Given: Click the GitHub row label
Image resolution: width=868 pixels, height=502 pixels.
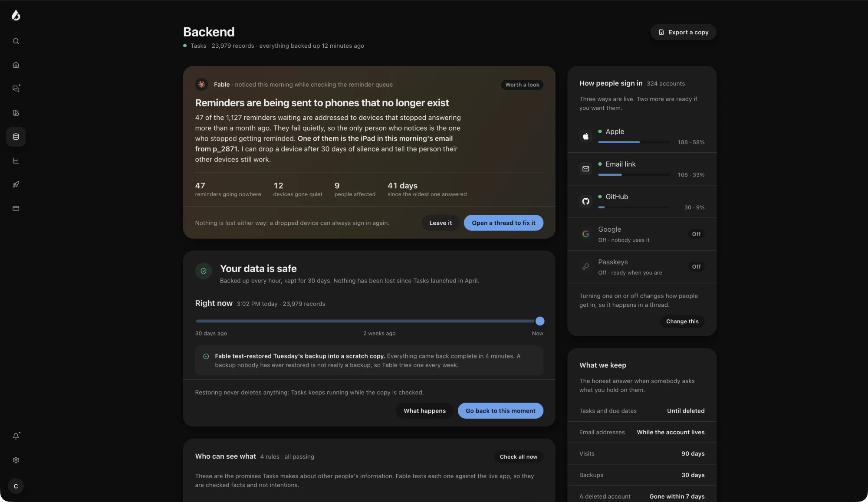Looking at the screenshot, I should pos(617,197).
